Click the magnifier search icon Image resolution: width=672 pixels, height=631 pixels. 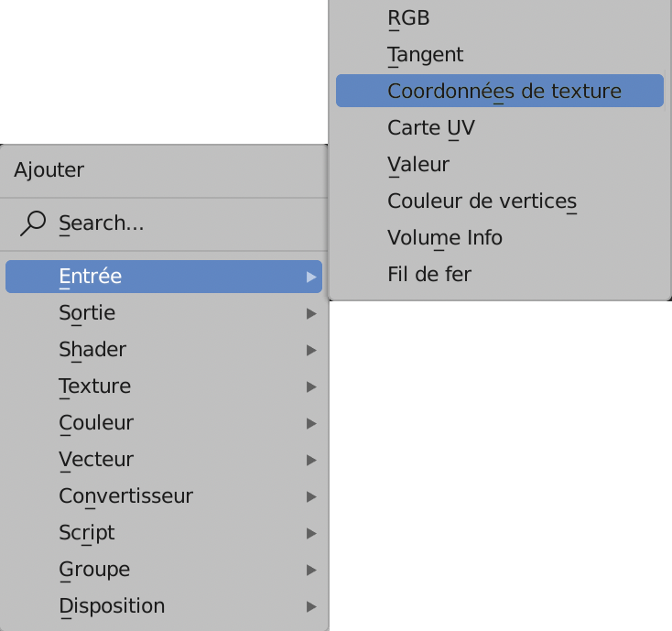[x=32, y=223]
